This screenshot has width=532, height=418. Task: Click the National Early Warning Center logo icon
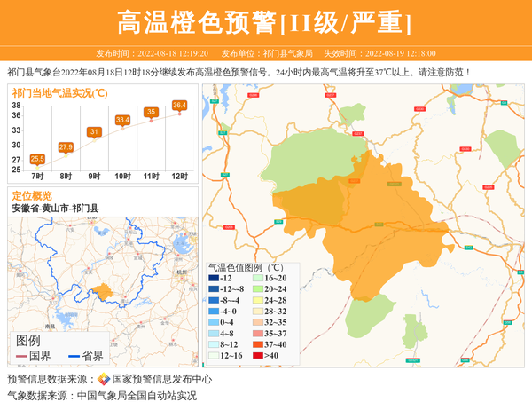pyautogui.click(x=104, y=379)
